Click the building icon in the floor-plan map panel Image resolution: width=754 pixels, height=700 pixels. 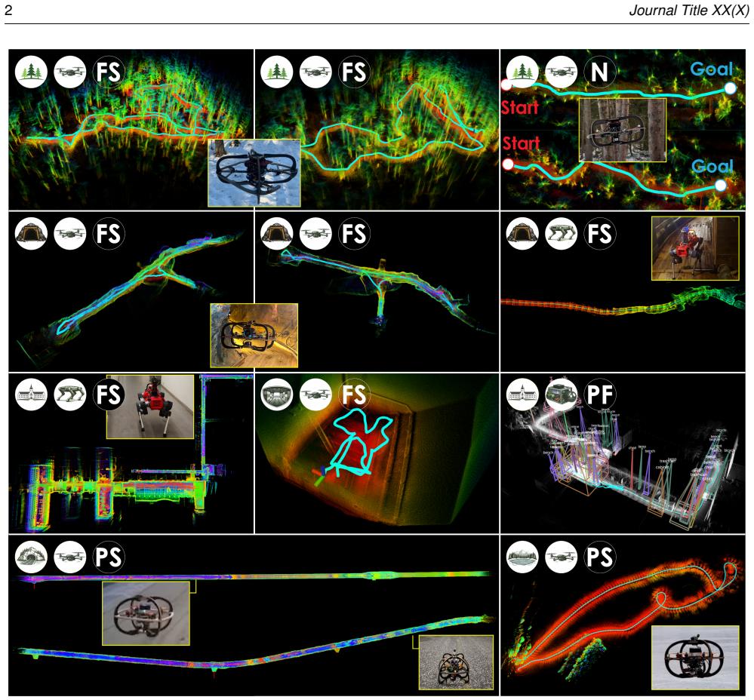tap(31, 395)
